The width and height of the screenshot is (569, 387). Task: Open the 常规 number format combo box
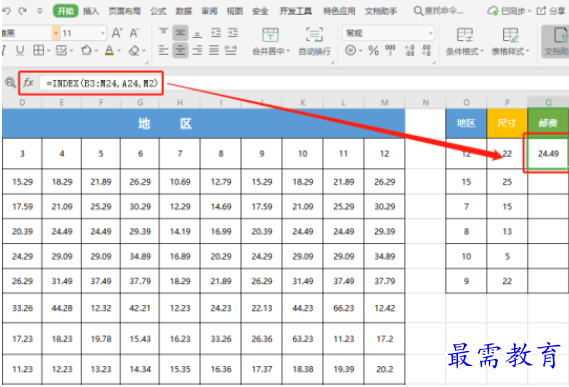pos(388,33)
